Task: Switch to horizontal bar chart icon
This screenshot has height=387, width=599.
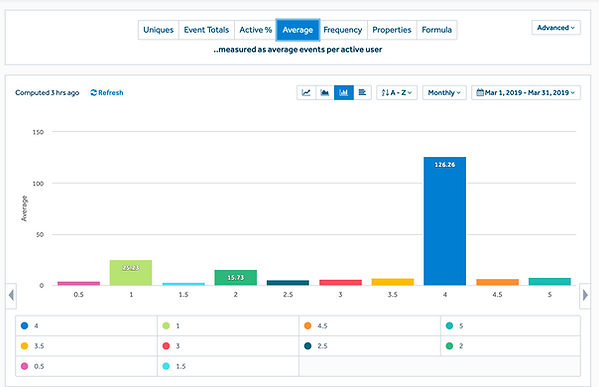Action: (x=362, y=92)
